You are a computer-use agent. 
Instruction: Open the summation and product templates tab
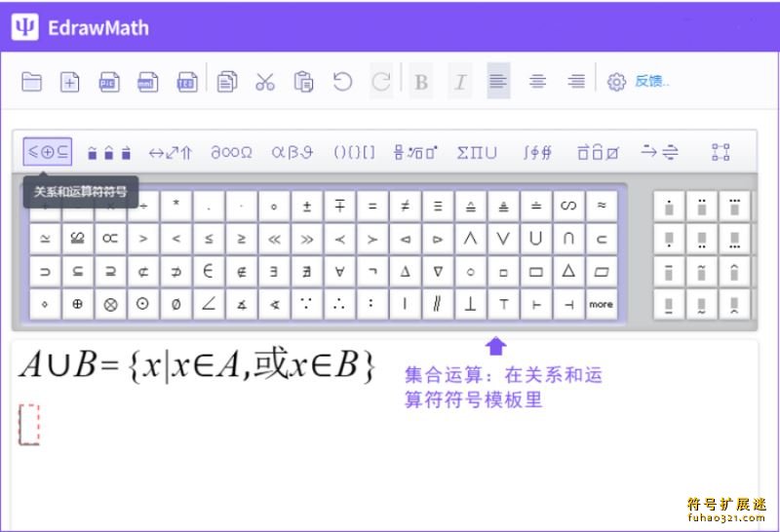[x=477, y=153]
